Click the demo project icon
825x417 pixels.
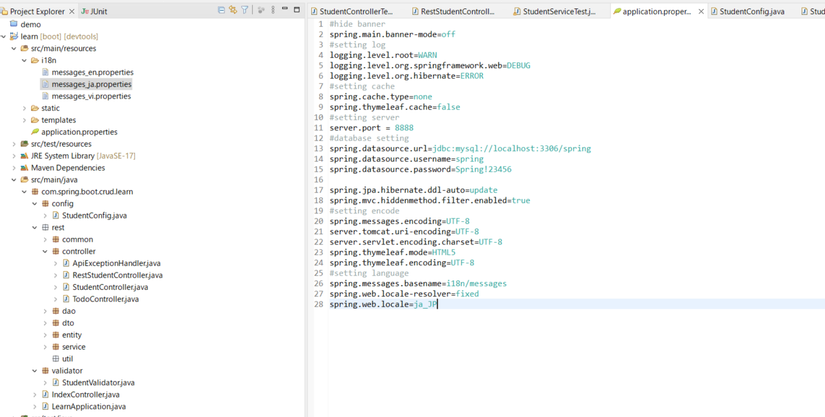14,24
